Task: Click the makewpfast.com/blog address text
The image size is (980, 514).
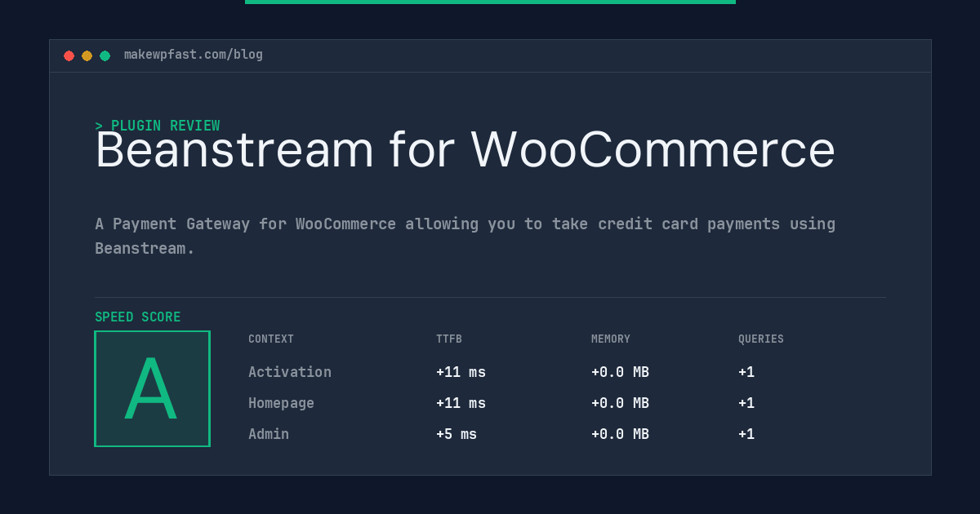Action: click(x=194, y=55)
